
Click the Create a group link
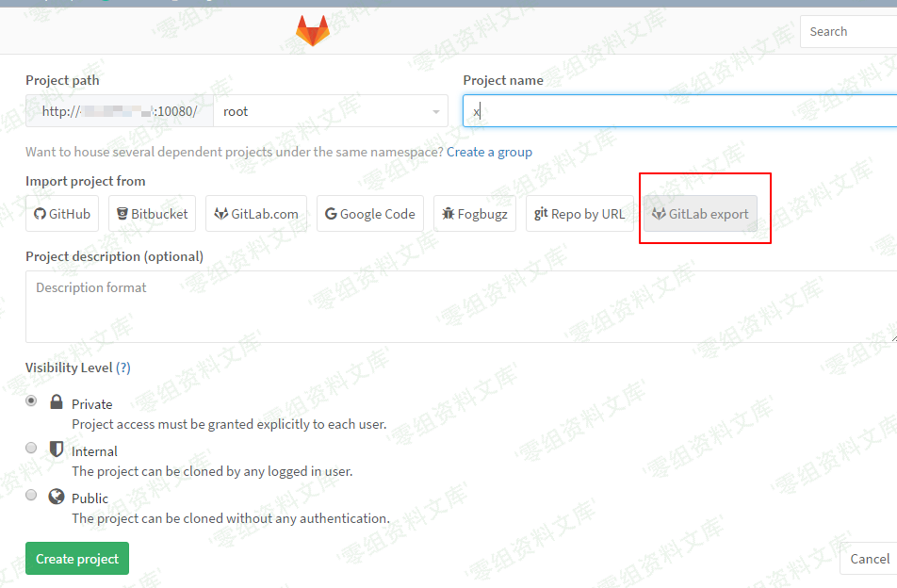point(489,152)
